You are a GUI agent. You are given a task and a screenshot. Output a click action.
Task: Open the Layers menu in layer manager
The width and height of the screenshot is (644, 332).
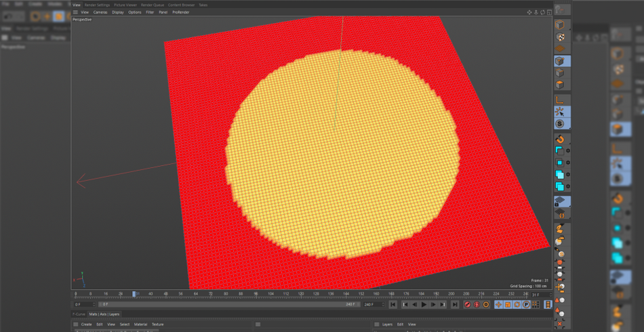point(387,325)
